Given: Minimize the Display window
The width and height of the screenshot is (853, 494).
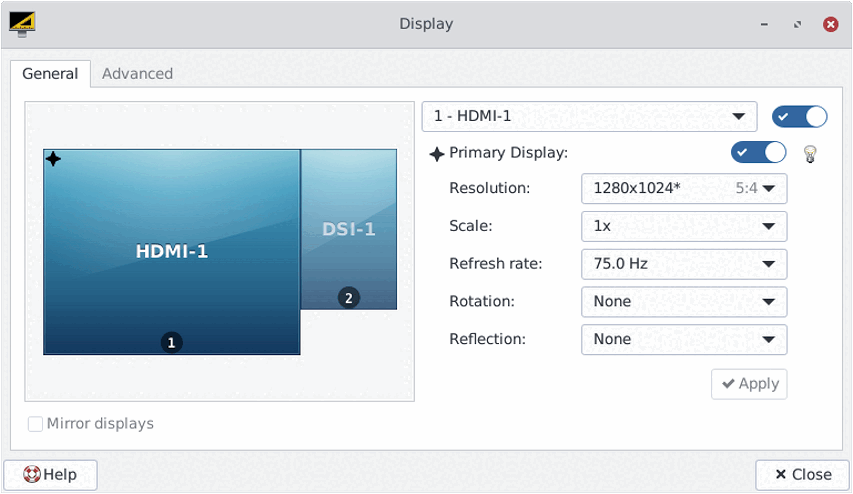Looking at the screenshot, I should pyautogui.click(x=764, y=24).
